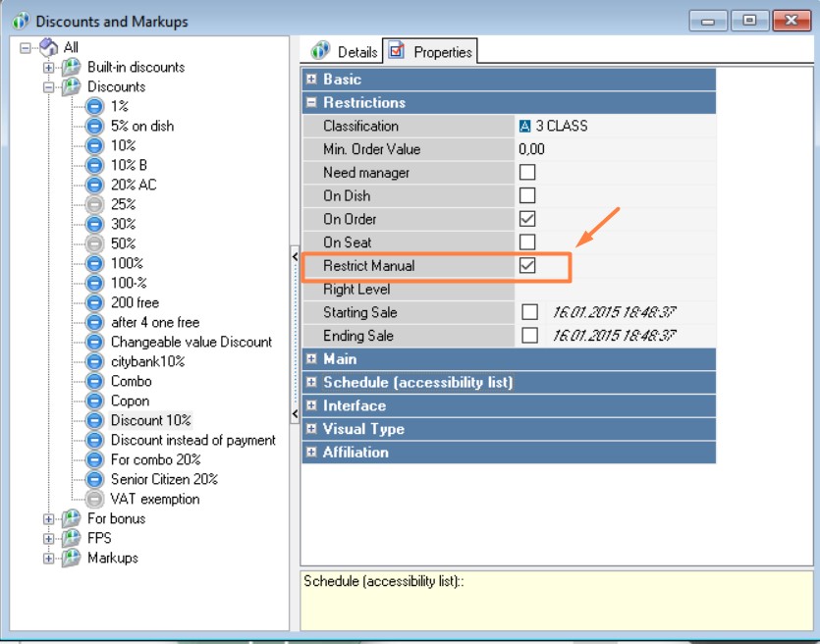Click the upper splitter collapse arrow

click(x=295, y=256)
